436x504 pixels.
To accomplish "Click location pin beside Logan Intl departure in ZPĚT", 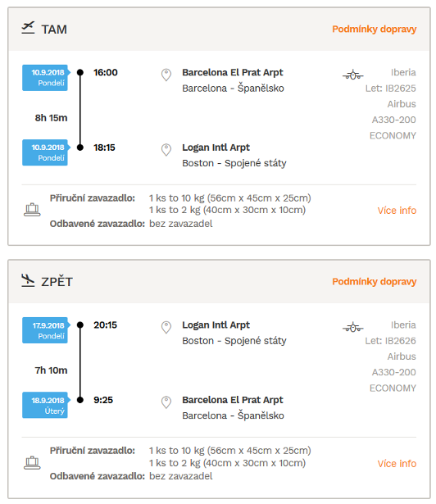I will click(166, 328).
